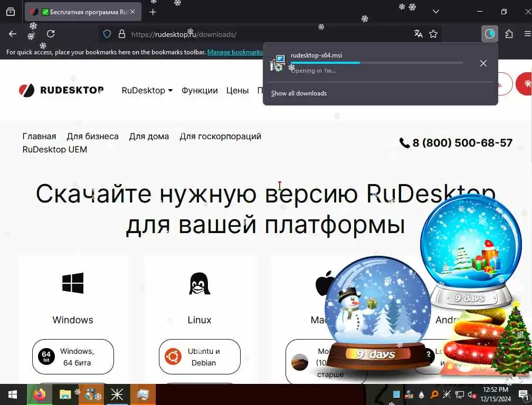The height and width of the screenshot is (405, 532).
Task: Click the site security padlock icon
Action: 122,34
